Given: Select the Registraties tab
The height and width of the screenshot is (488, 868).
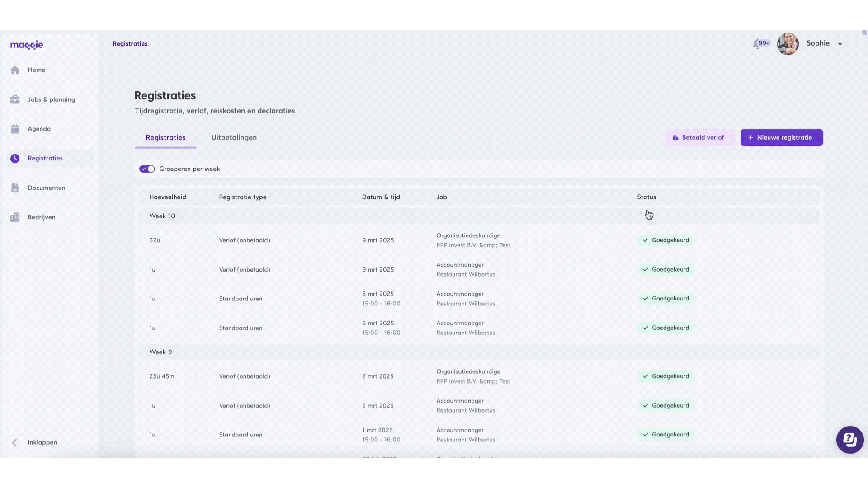Looking at the screenshot, I should pos(165,138).
